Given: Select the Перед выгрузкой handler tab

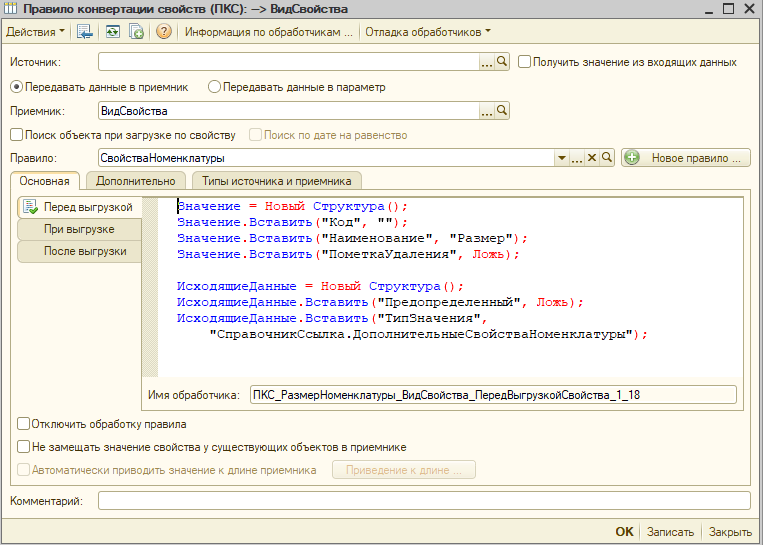Looking at the screenshot, I should click(80, 207).
